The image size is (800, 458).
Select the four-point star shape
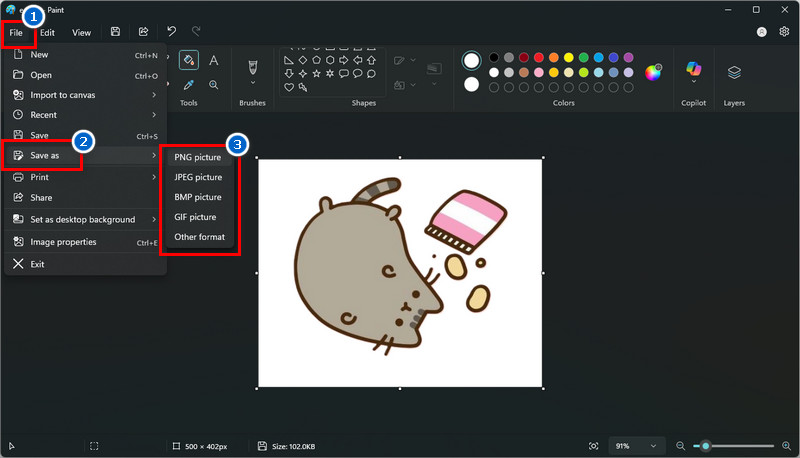[x=303, y=73]
